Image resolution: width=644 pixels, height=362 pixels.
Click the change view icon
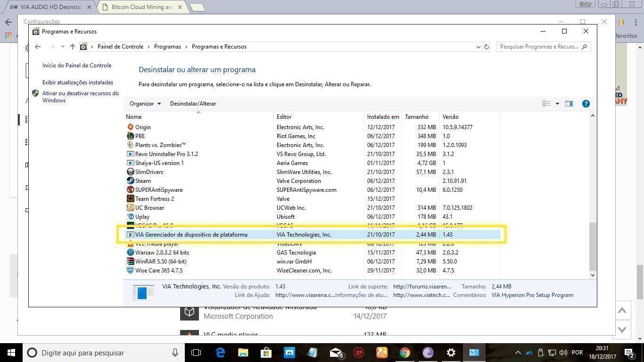tap(546, 104)
